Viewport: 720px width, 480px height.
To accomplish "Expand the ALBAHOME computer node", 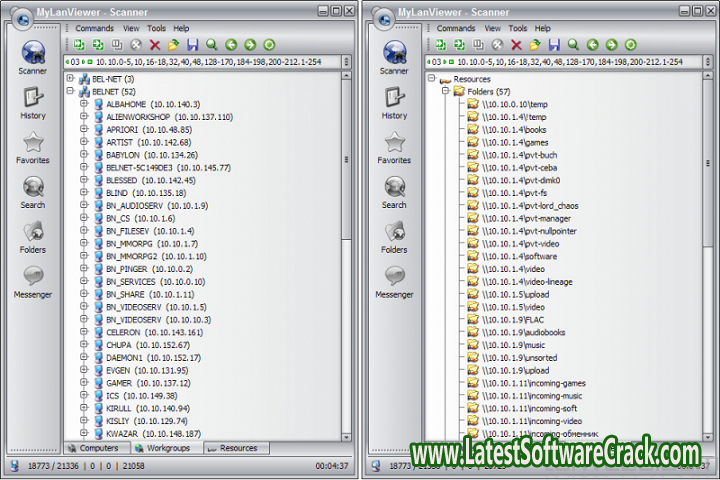I will [84, 104].
